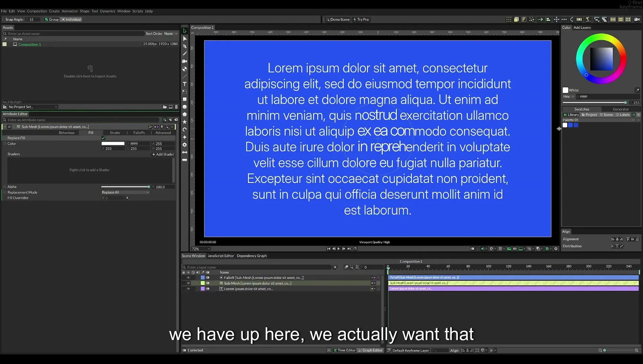The width and height of the screenshot is (643, 364).
Task: Select the Rectangle shape tool
Action: point(185,99)
